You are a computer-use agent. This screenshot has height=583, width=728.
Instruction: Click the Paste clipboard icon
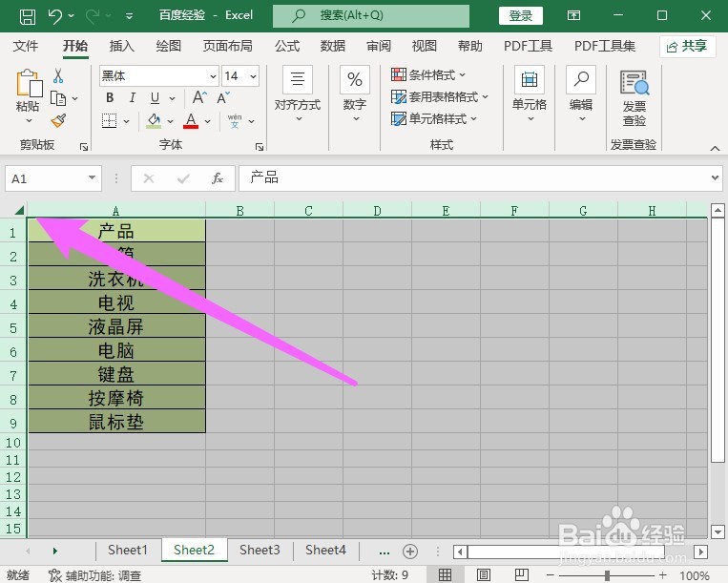click(x=28, y=83)
